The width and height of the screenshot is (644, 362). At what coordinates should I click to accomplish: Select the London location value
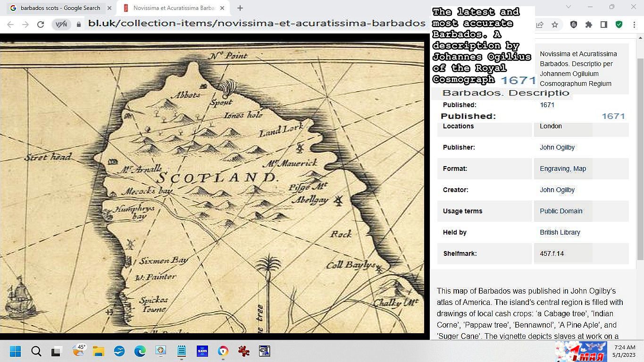tap(551, 126)
